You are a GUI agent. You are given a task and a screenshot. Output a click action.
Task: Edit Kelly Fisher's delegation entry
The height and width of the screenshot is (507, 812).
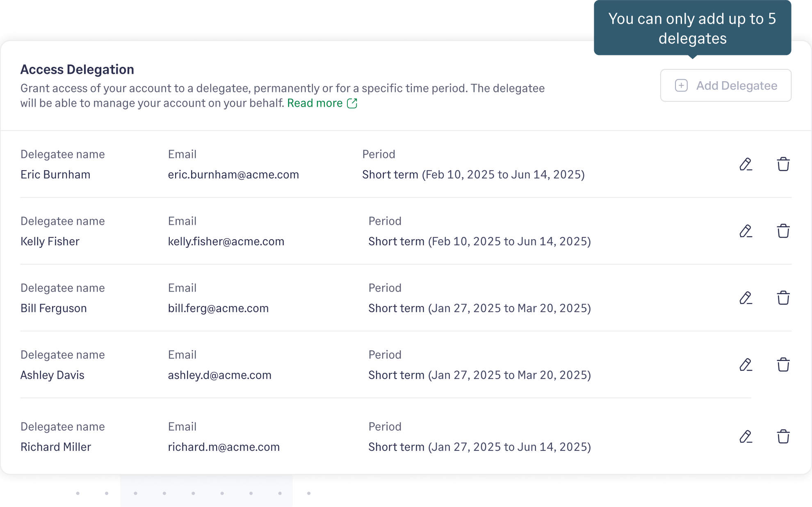(746, 231)
